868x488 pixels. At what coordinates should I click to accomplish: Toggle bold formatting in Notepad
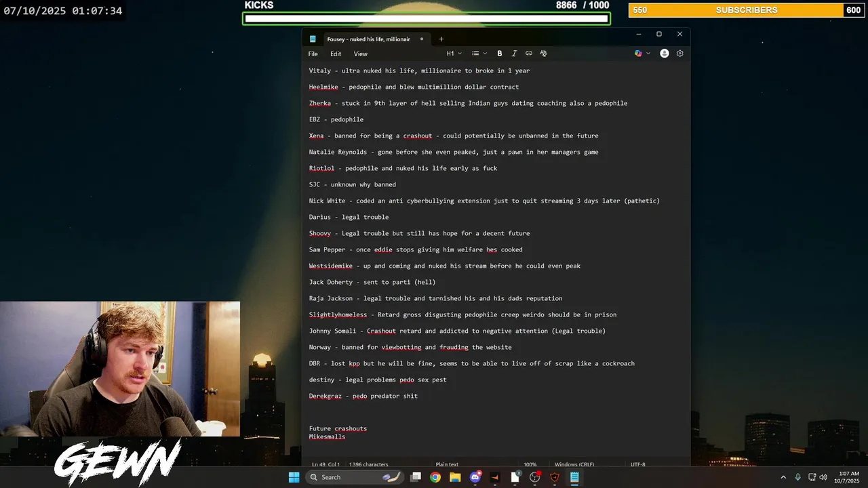tap(500, 54)
